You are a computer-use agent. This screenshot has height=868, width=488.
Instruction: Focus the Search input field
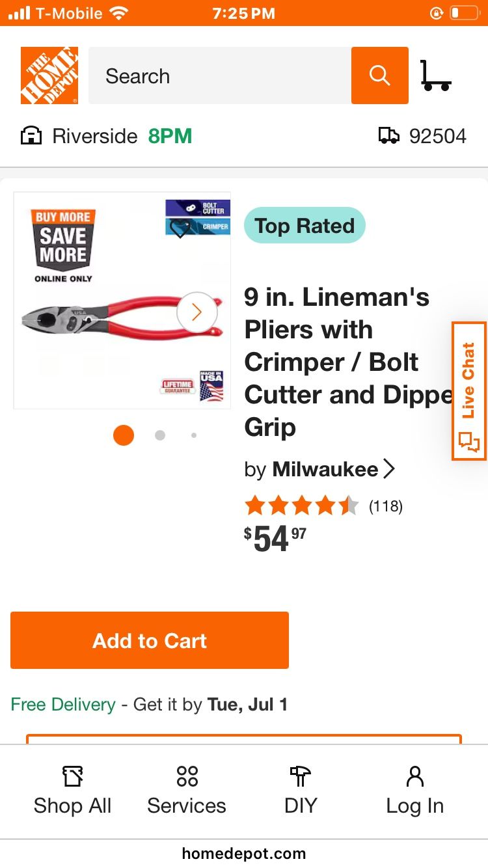220,75
